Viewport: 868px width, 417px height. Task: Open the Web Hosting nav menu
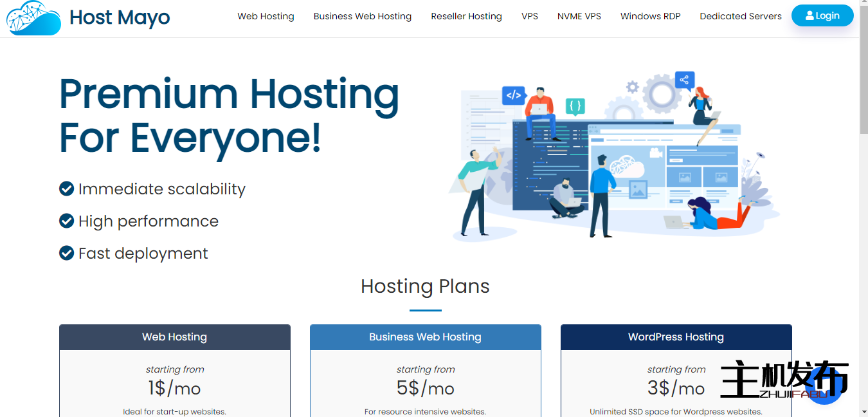(x=266, y=16)
